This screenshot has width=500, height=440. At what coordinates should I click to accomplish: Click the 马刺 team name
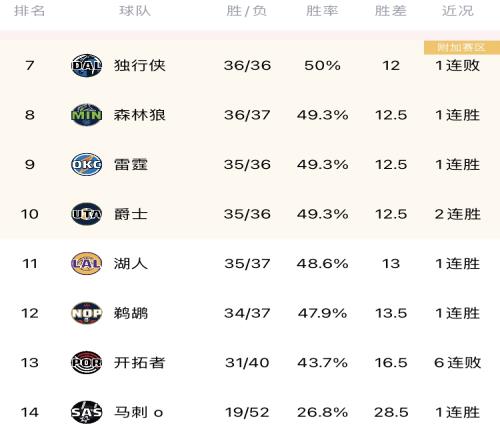tap(131, 412)
